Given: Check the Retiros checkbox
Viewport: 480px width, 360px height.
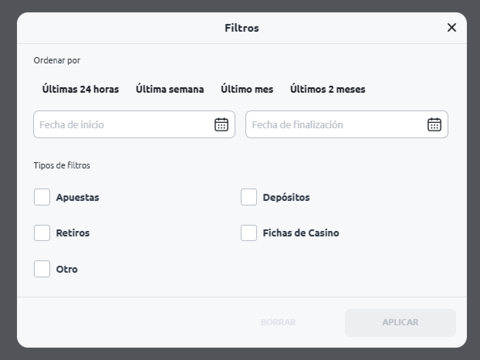Looking at the screenshot, I should point(42,233).
